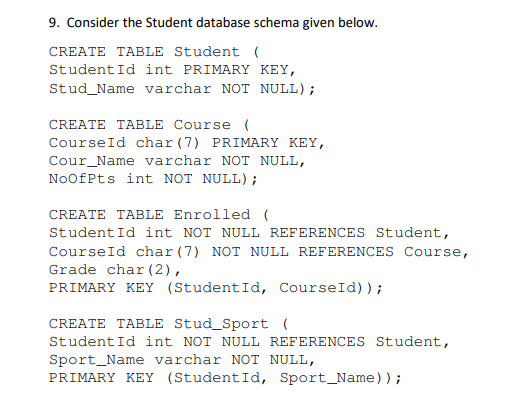Click 'REFERENCES Course' in the Enrolled table
This screenshot has height=411, width=514.
tap(383, 252)
